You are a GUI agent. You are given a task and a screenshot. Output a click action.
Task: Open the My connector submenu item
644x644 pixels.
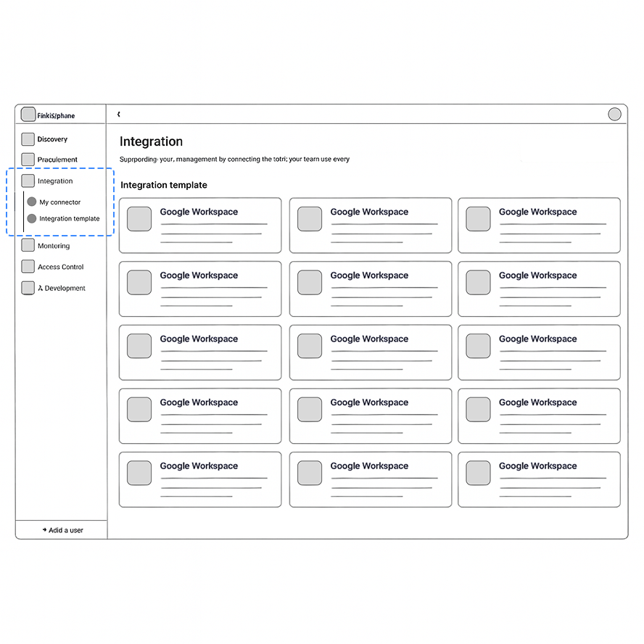pos(54,202)
